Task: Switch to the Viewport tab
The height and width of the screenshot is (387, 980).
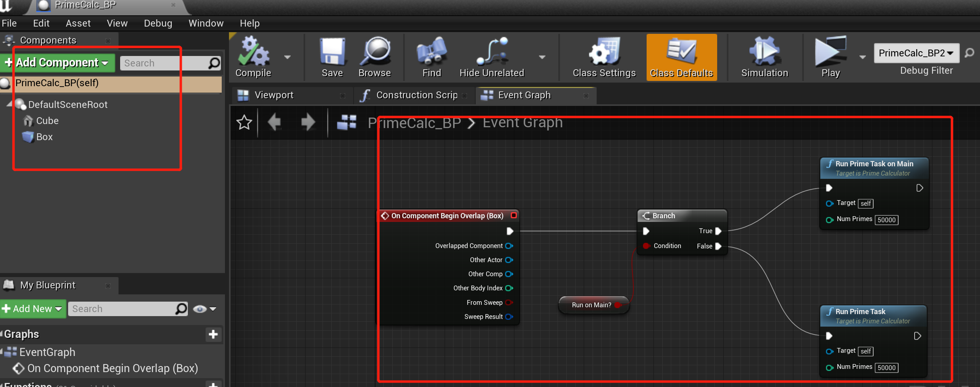Action: click(x=274, y=95)
